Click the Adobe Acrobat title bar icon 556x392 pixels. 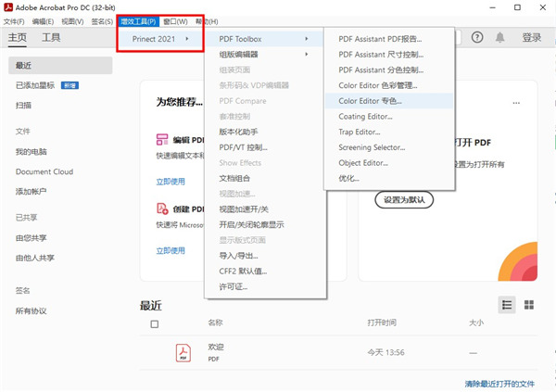click(8, 7)
